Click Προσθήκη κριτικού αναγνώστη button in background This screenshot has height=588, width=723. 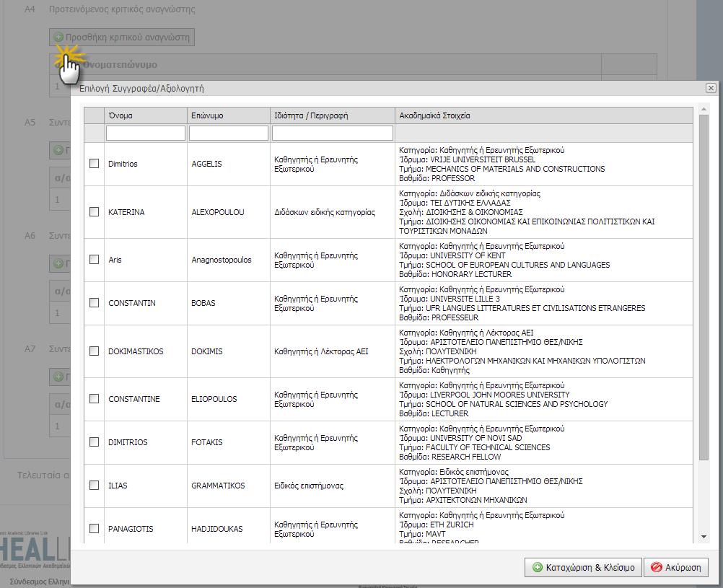coord(122,37)
